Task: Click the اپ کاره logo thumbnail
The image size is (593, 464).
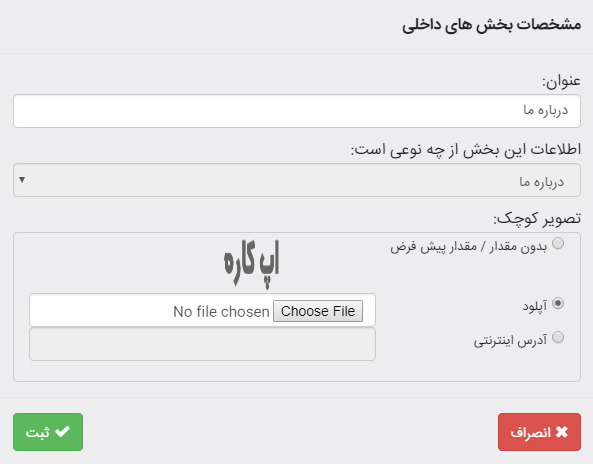Action: [251, 263]
